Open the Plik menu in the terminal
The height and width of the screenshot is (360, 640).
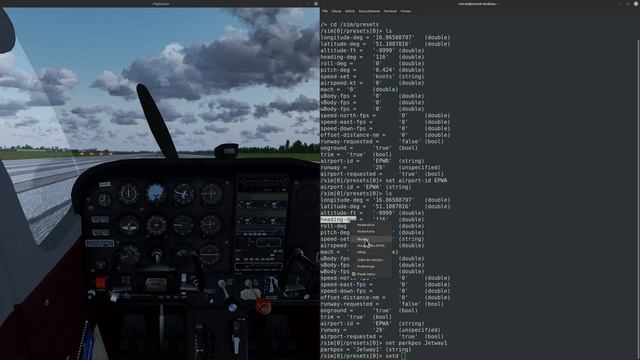tap(325, 11)
